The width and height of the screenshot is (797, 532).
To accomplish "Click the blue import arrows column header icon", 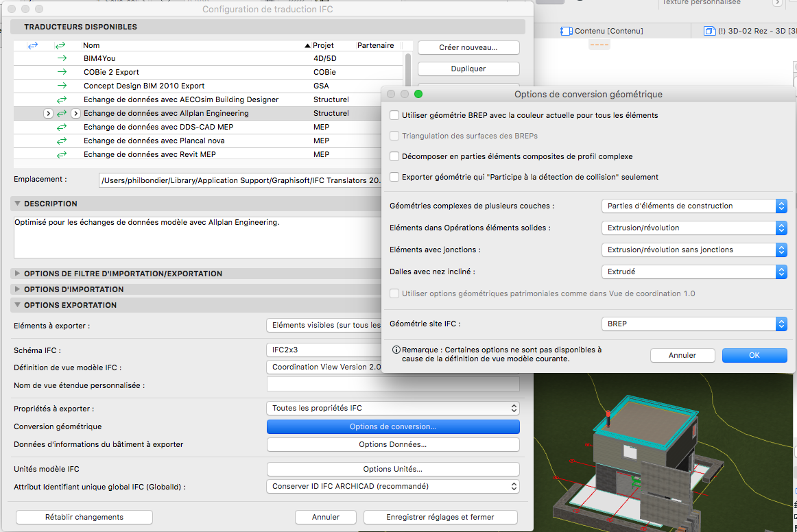I will tap(33, 45).
